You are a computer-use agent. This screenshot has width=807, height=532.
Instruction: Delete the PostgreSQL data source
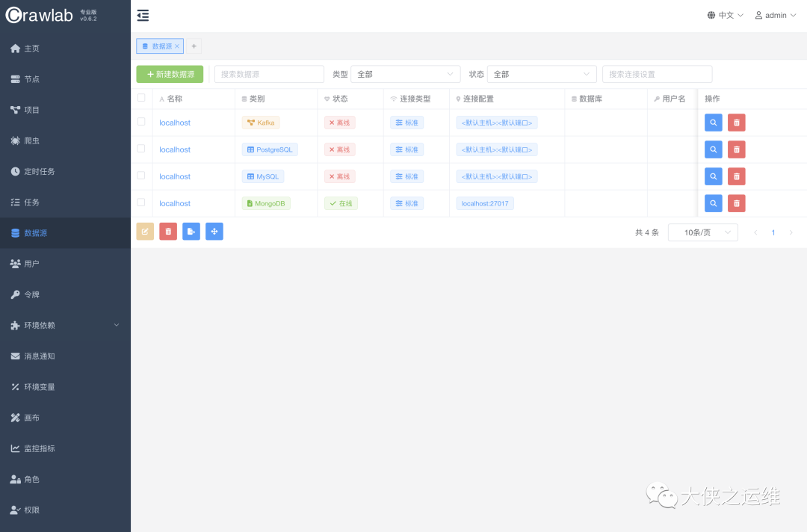(737, 149)
